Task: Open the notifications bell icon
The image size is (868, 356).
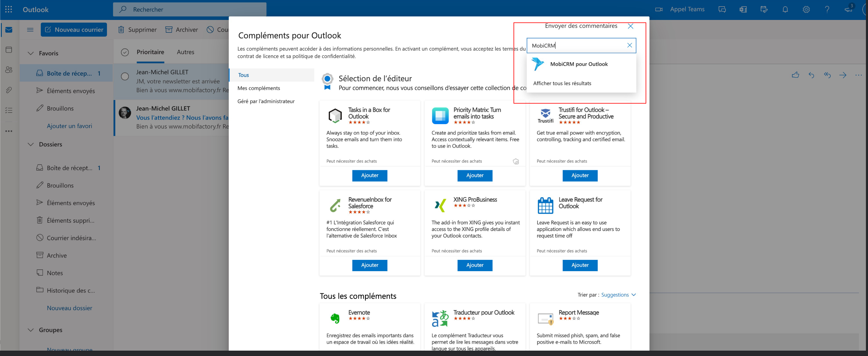Action: (x=785, y=10)
